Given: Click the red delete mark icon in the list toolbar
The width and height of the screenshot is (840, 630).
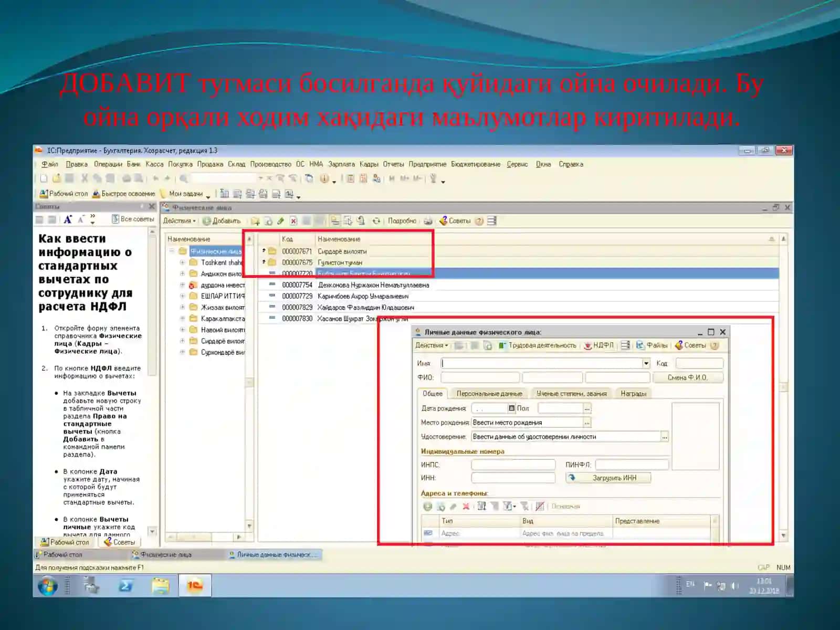Looking at the screenshot, I should [x=293, y=221].
